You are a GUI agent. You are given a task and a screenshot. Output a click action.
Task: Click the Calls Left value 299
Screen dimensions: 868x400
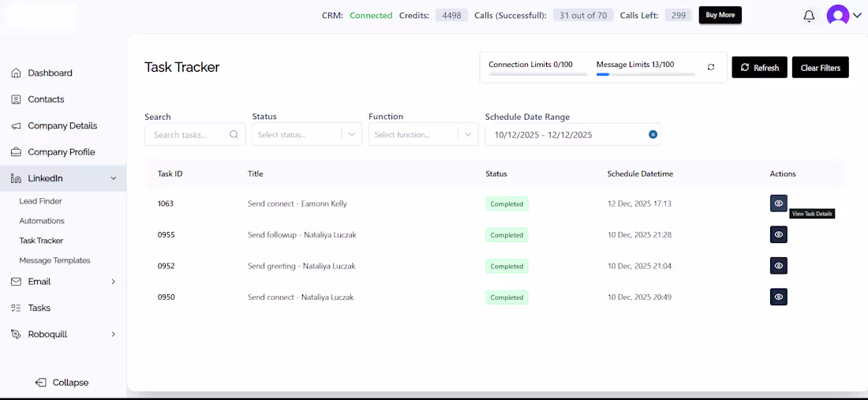(x=678, y=16)
